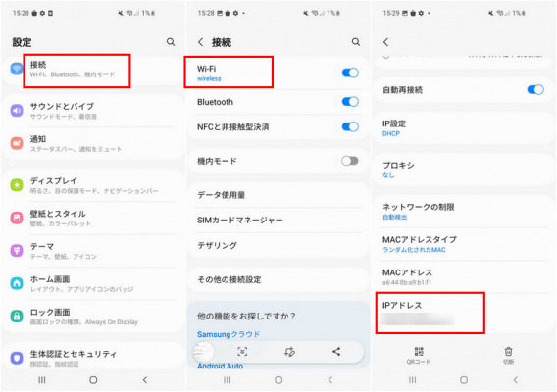Viewport: 557px width, 392px height.
Task: Open the ディスプレイ settings entry
Action: [x=93, y=185]
